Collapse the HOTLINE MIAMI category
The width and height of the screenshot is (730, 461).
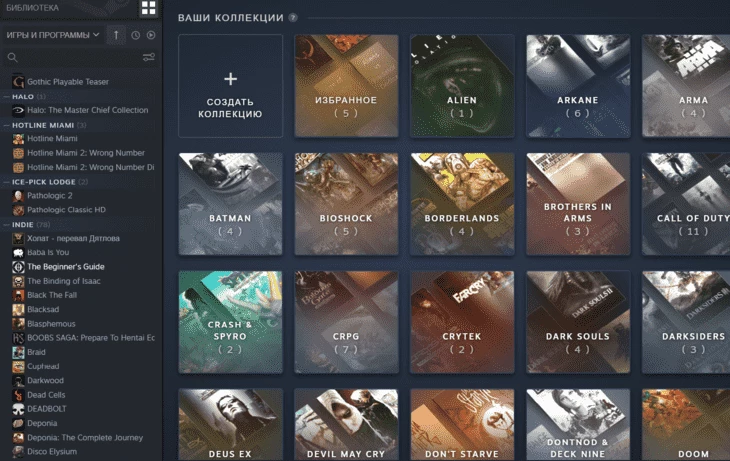click(x=7, y=125)
